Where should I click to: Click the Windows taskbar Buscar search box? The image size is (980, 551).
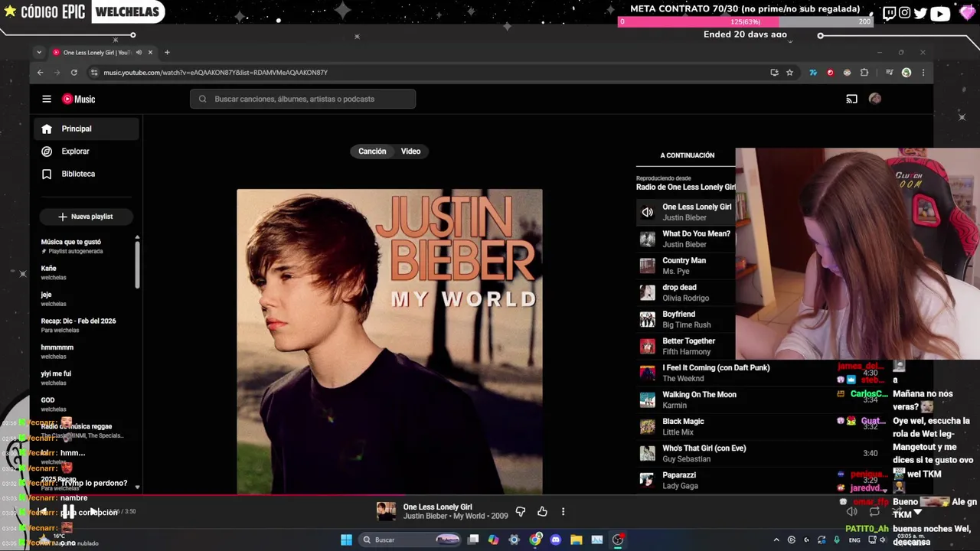(x=411, y=540)
